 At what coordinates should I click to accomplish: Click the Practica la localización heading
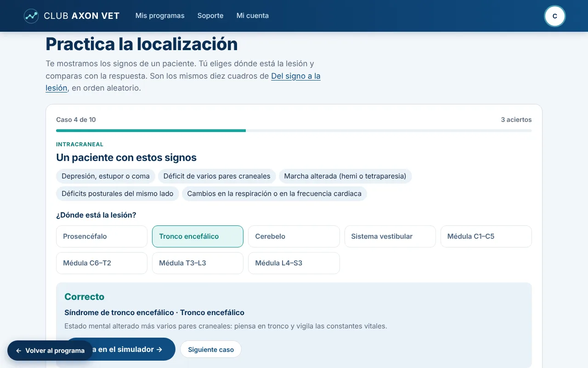[141, 44]
